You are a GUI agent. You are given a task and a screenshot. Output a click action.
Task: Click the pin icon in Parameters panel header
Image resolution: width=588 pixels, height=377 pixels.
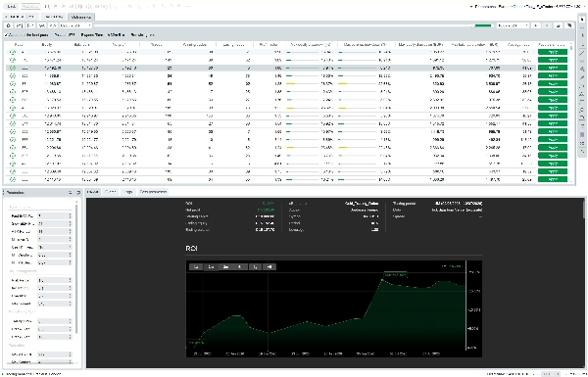pos(78,192)
